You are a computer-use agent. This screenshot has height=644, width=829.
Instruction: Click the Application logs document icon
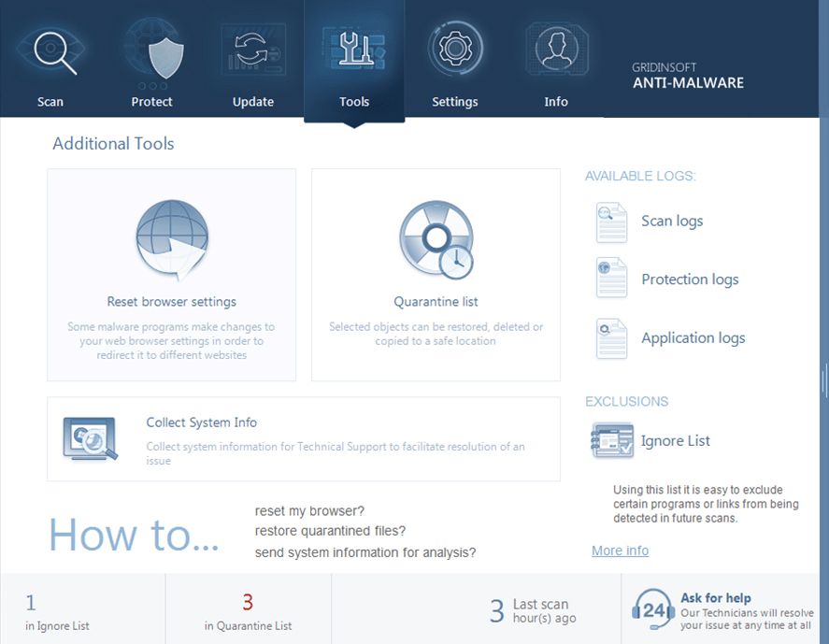pyautogui.click(x=612, y=338)
